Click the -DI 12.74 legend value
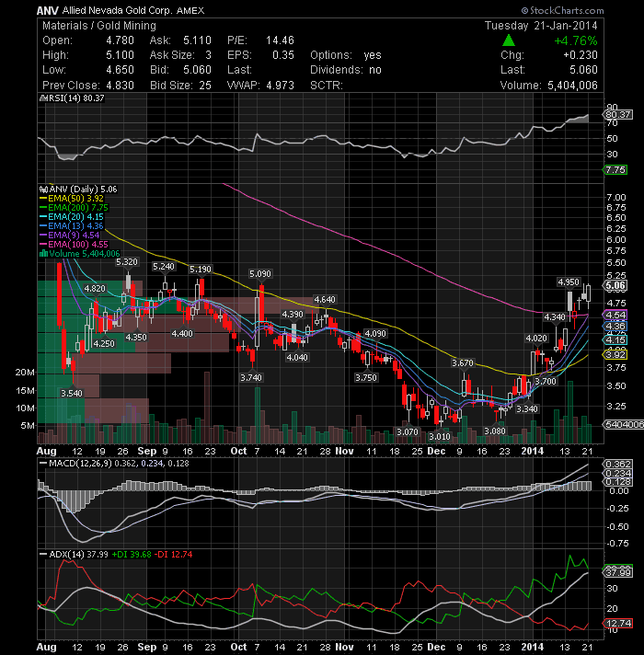Screen dimensions: 644x655 [x=173, y=555]
